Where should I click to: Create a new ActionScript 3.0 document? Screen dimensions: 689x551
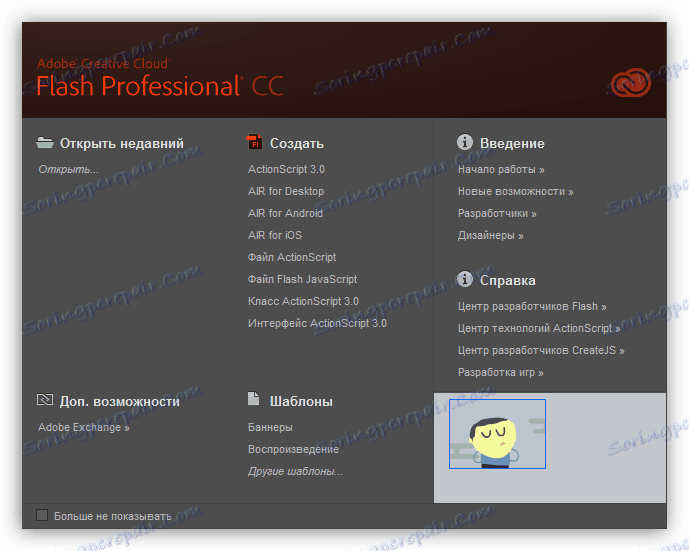[286, 169]
